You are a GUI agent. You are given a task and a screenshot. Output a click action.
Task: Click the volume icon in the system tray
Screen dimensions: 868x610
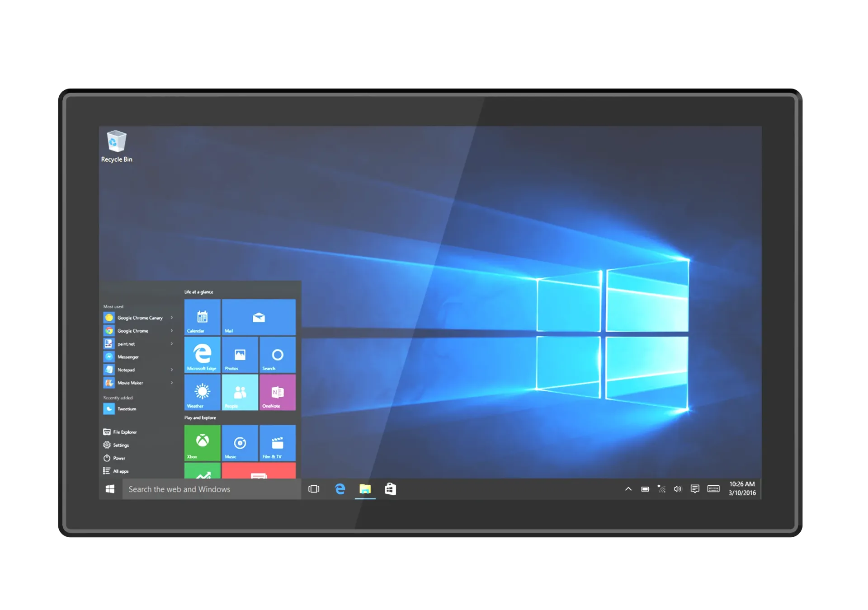tap(677, 489)
